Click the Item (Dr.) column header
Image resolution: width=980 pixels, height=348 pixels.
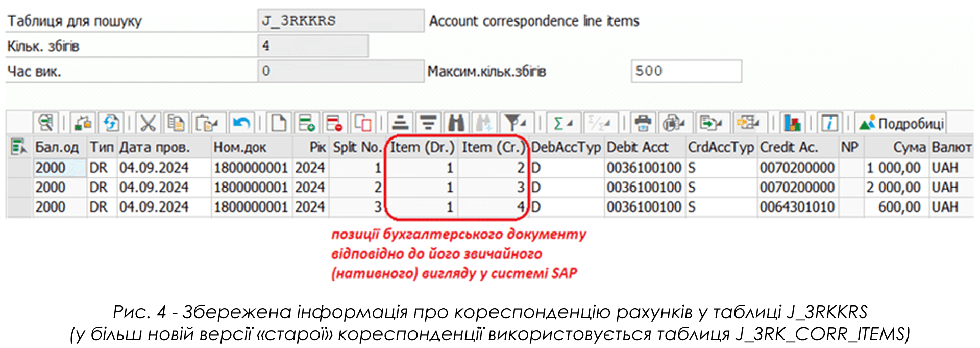tap(422, 147)
